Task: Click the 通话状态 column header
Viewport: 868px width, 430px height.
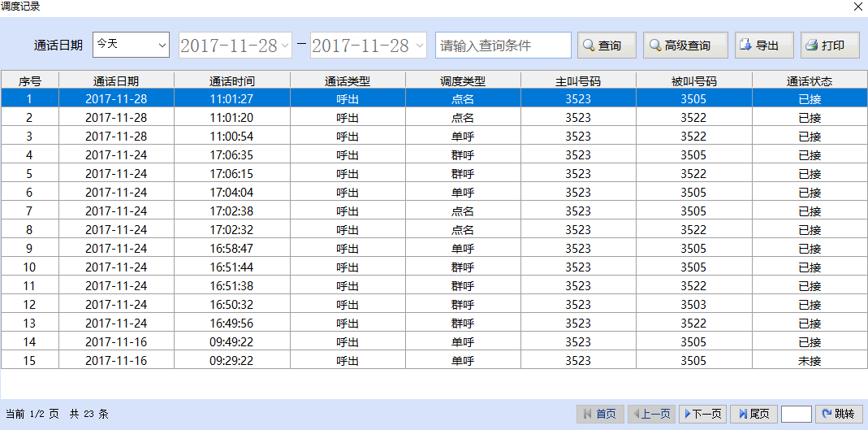Action: coord(810,80)
